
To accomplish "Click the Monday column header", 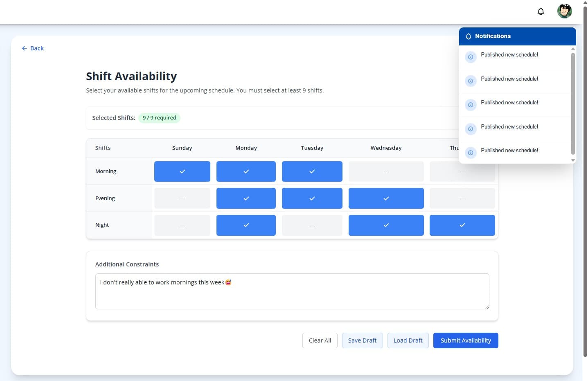I will click(x=246, y=148).
